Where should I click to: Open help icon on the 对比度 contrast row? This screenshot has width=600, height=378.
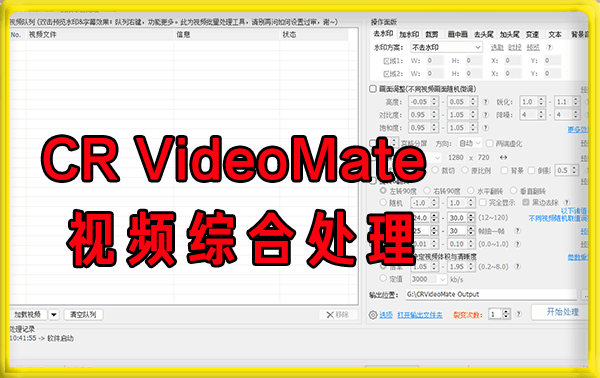486,115
